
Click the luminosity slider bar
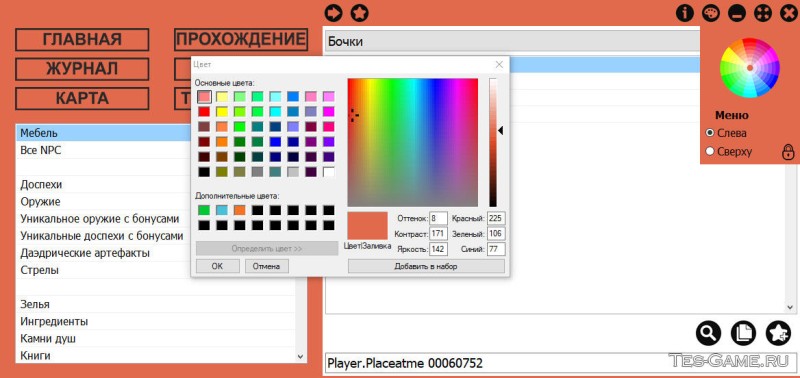tap(493, 142)
